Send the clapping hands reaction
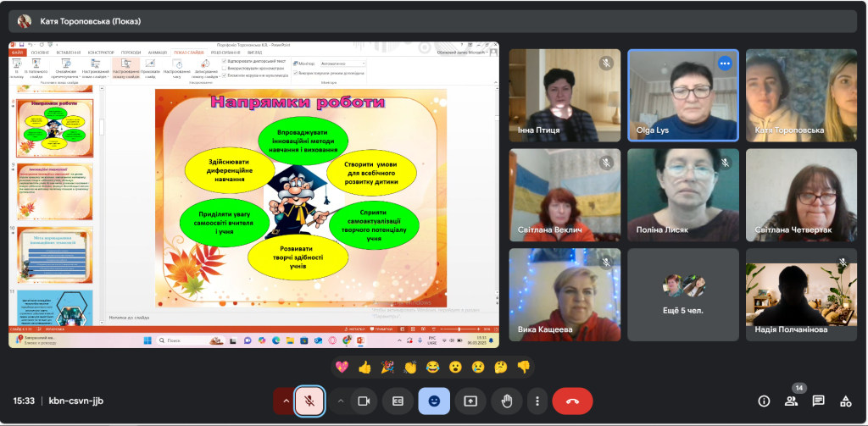 point(409,367)
